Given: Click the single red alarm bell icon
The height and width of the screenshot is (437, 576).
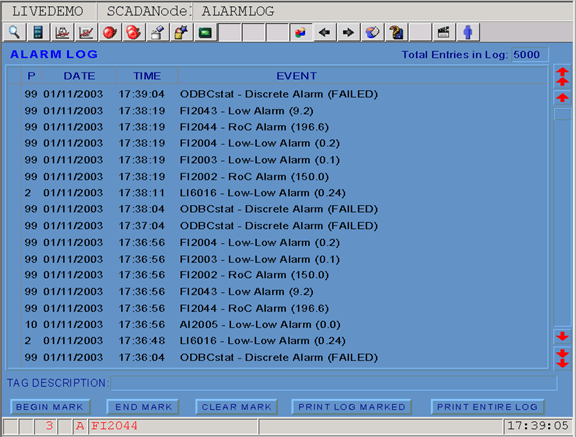Looking at the screenshot, I should click(109, 32).
